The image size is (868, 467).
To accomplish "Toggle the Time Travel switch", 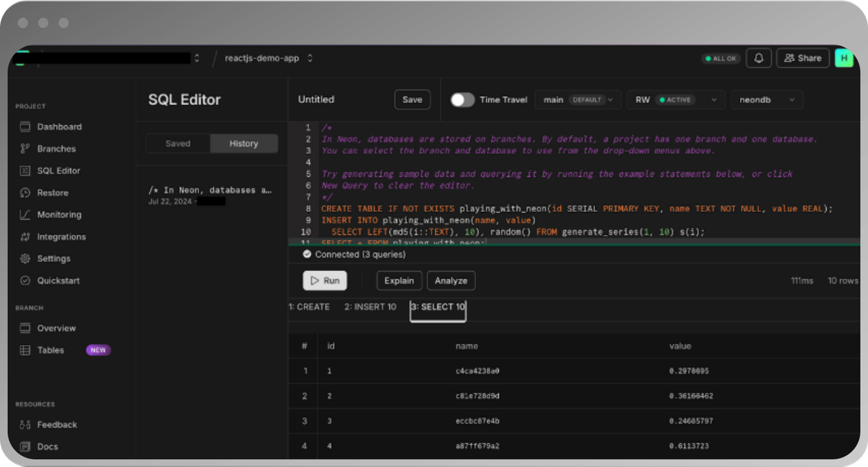I will (x=463, y=100).
